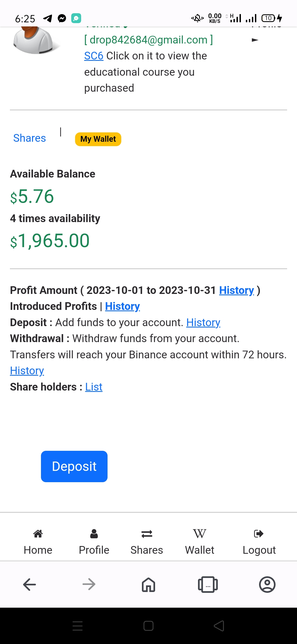Viewport: 297px width, 644px height.
Task: View Deposit History link
Action: point(203,323)
